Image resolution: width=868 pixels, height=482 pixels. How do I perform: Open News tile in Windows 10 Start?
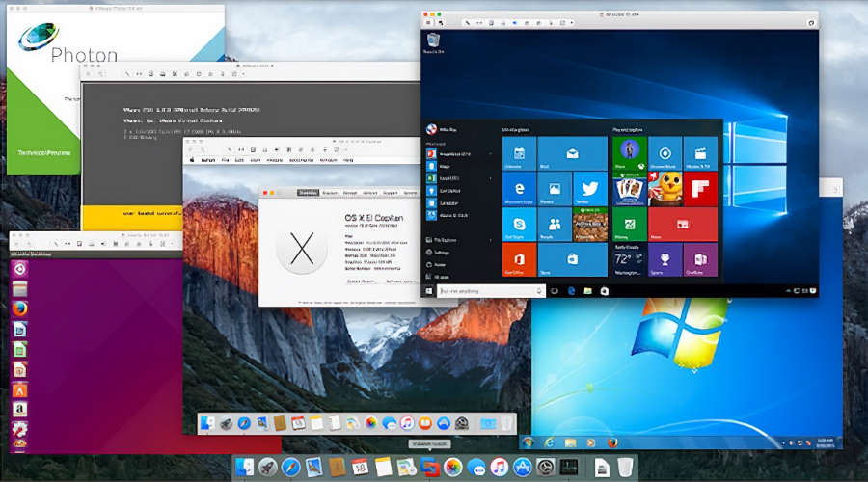[x=683, y=224]
